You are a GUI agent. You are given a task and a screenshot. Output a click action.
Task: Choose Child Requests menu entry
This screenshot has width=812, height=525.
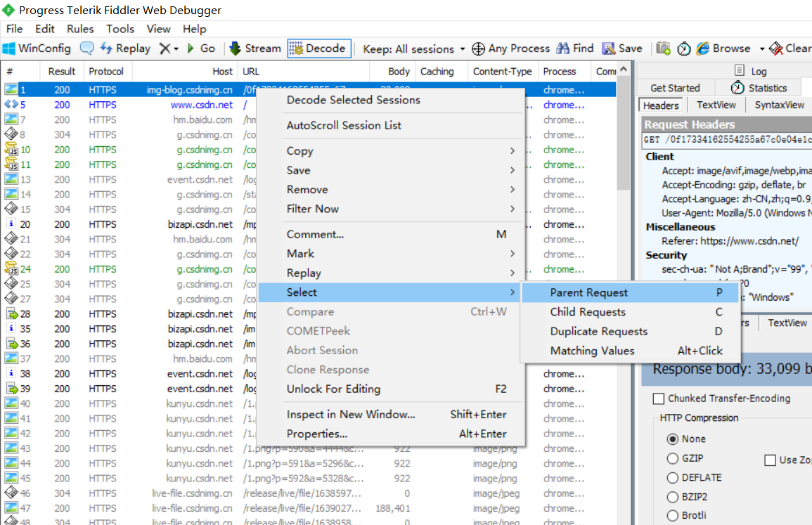(x=630, y=312)
